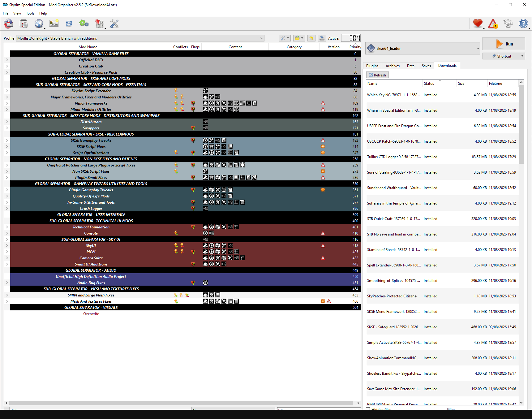The image size is (532, 419).
Task: Select the GLOBAL SEPARATOR - VISUALS row
Action: coord(185,307)
